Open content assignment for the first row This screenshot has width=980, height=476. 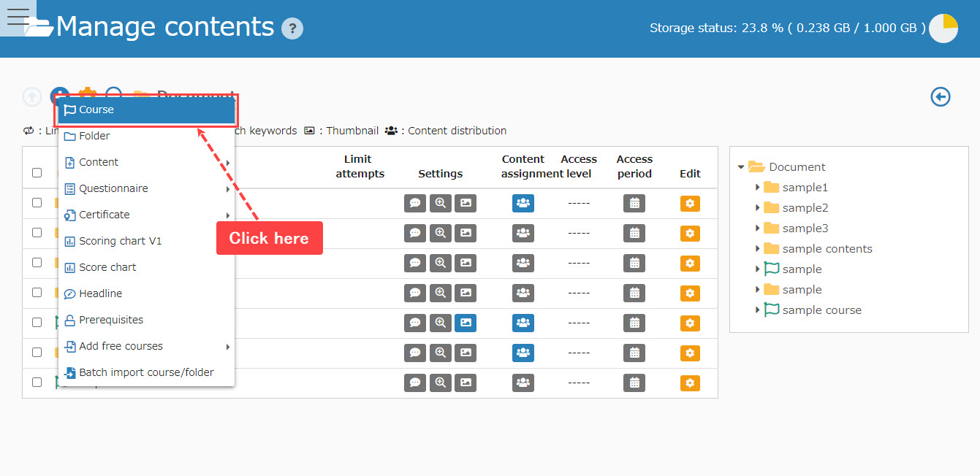click(523, 204)
